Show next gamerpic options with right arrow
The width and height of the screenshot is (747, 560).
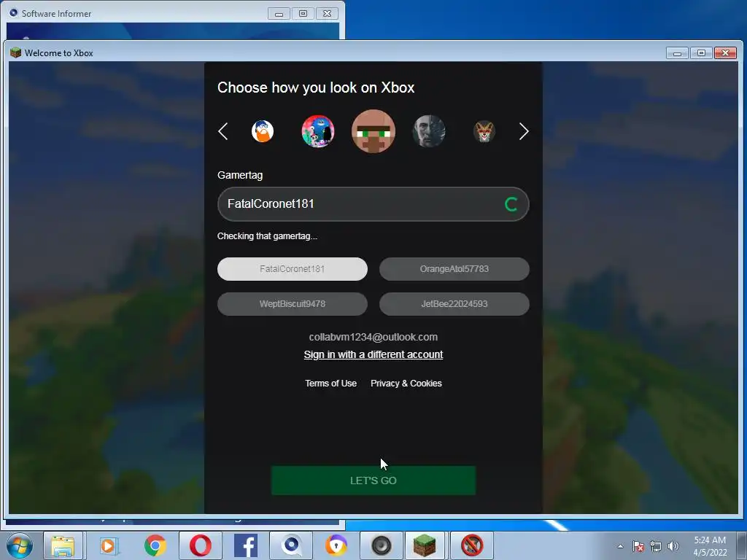click(524, 131)
